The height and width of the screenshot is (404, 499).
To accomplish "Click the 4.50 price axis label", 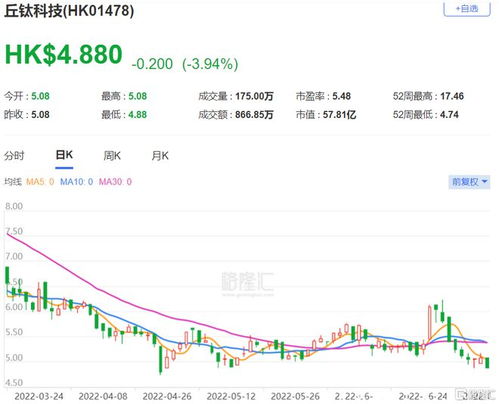I will pyautogui.click(x=14, y=383).
